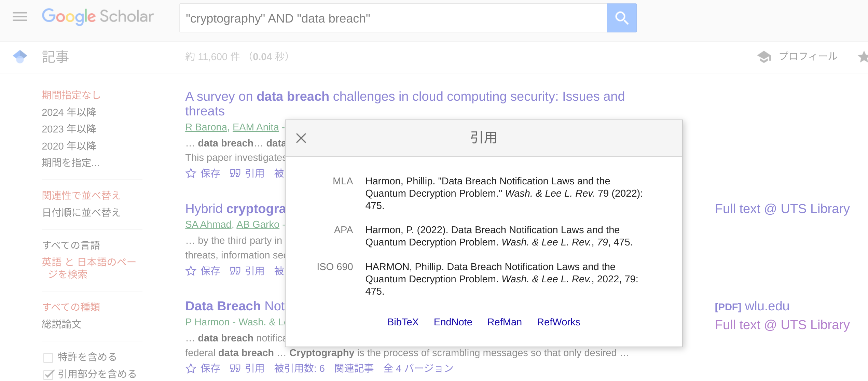Click the RefWorks export link
The image size is (868, 381).
558,322
